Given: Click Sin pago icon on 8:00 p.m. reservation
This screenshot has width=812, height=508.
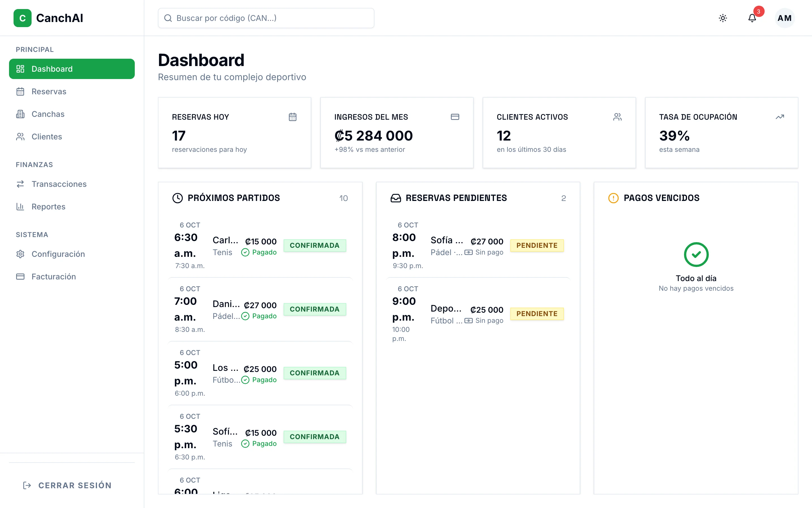Looking at the screenshot, I should click(x=468, y=252).
